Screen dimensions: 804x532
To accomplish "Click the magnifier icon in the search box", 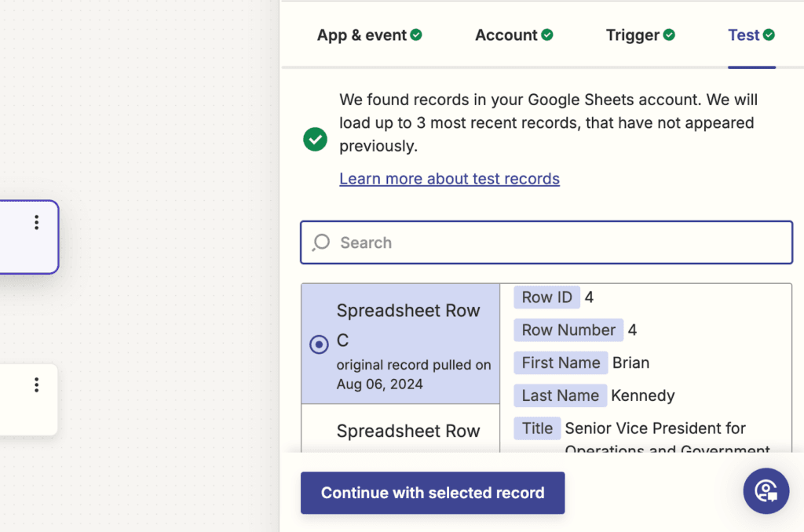I will click(x=321, y=242).
